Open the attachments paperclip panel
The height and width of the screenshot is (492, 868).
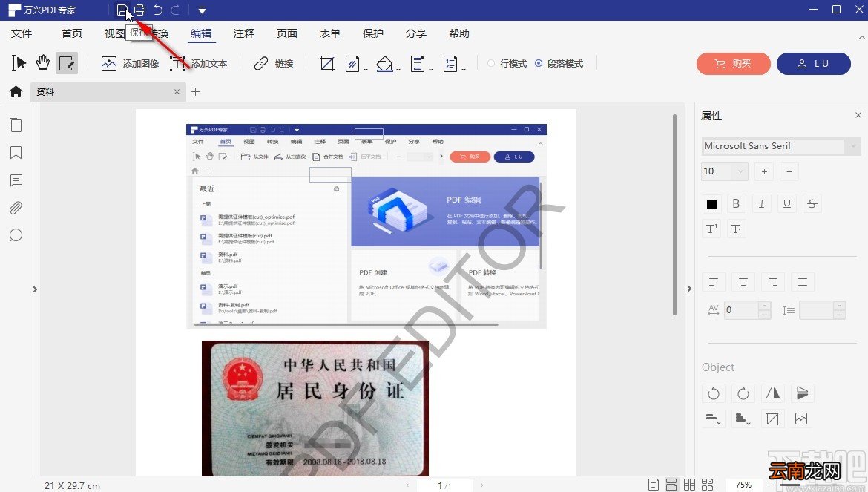[16, 208]
